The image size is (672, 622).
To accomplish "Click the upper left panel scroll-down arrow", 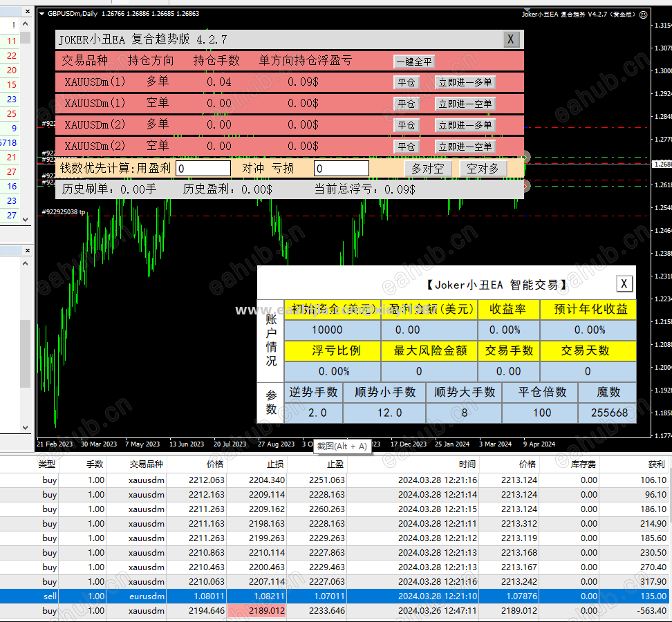I will coord(26,219).
